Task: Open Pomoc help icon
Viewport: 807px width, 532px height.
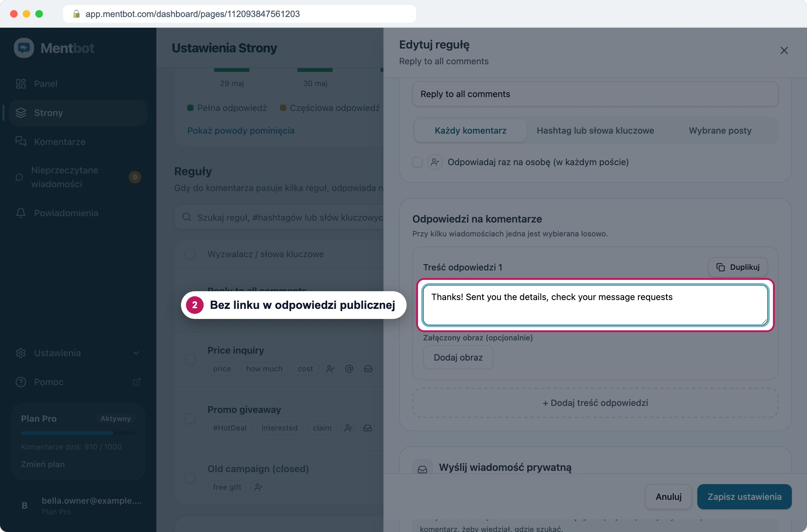Action: [x=21, y=382]
